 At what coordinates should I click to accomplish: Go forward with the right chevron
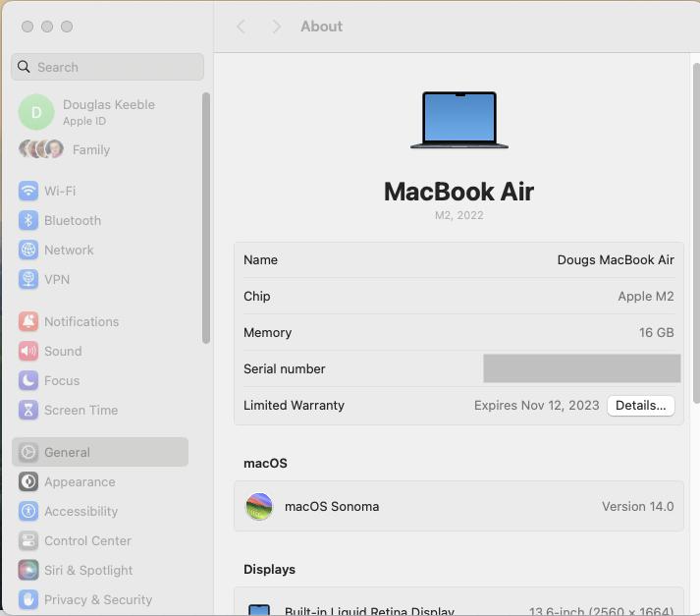point(277,27)
